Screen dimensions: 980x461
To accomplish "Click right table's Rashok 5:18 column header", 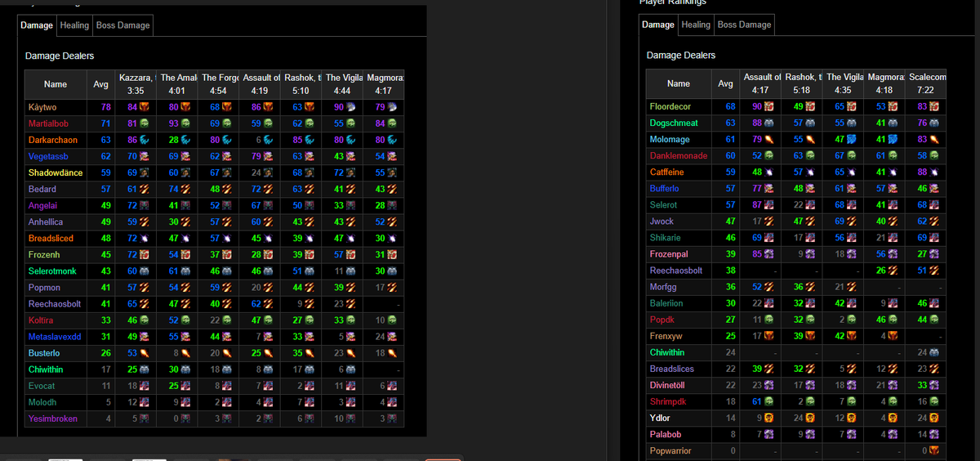I will point(801,83).
